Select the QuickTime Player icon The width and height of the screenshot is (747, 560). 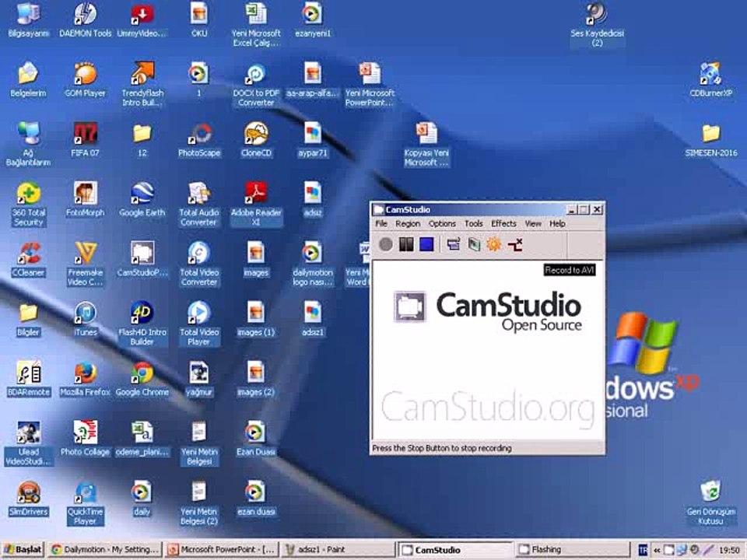pyautogui.click(x=86, y=503)
